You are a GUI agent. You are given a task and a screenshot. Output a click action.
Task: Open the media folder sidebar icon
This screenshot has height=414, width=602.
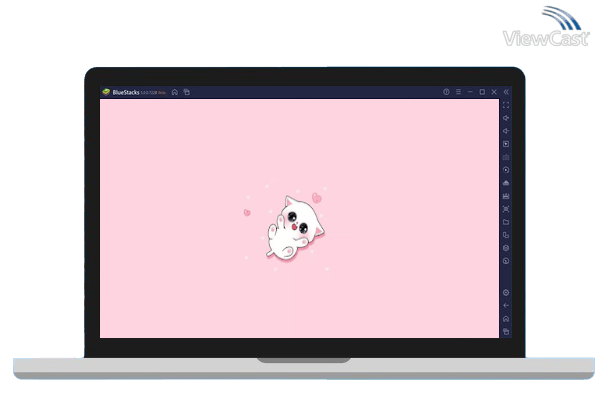(x=506, y=222)
